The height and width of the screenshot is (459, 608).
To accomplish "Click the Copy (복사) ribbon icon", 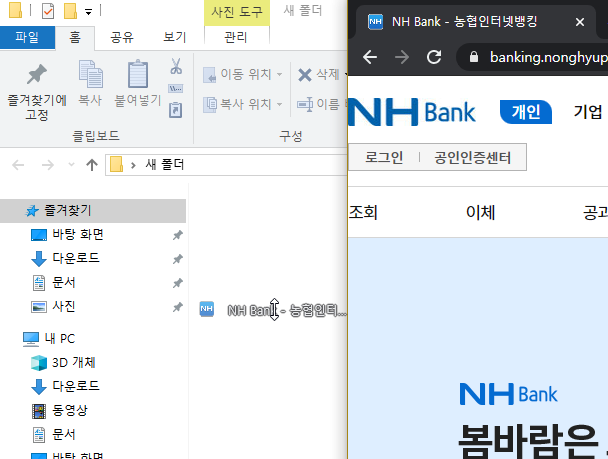I will (90, 74).
